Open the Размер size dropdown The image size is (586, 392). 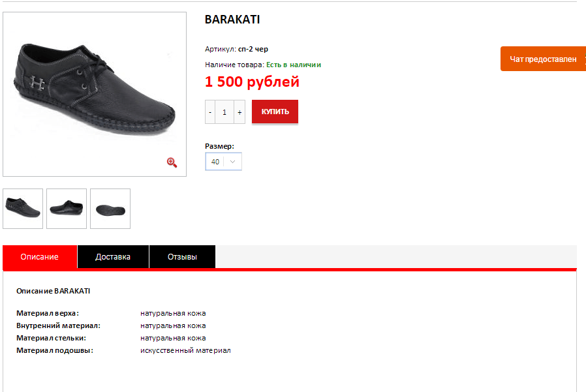point(223,162)
